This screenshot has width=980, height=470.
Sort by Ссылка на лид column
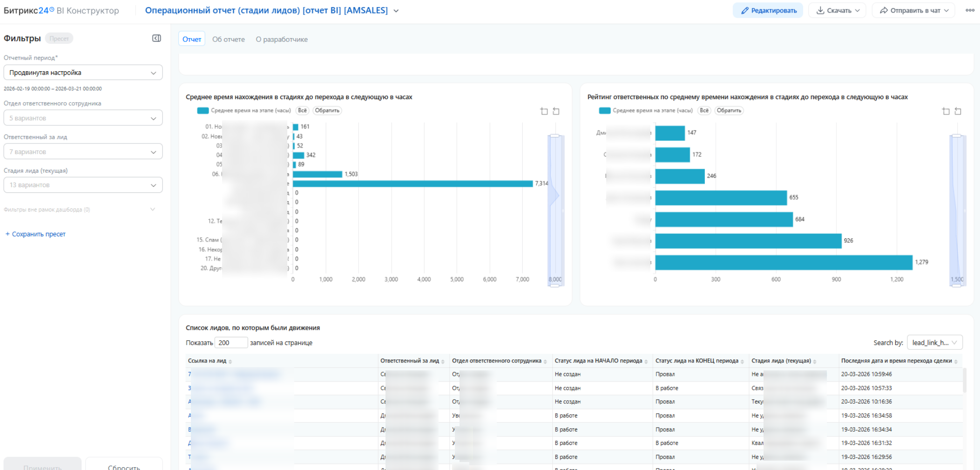point(230,361)
